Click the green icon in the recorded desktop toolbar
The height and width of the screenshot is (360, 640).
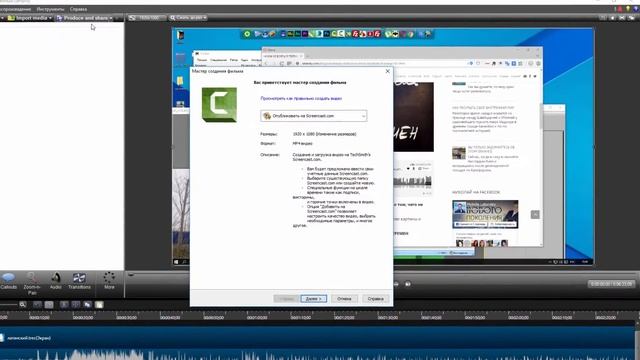247,34
